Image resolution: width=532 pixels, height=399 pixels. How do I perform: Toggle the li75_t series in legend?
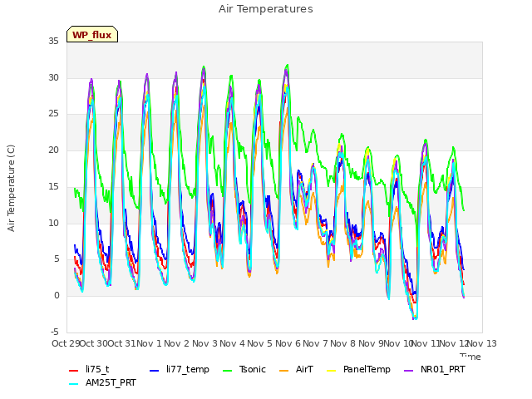[x=89, y=369]
